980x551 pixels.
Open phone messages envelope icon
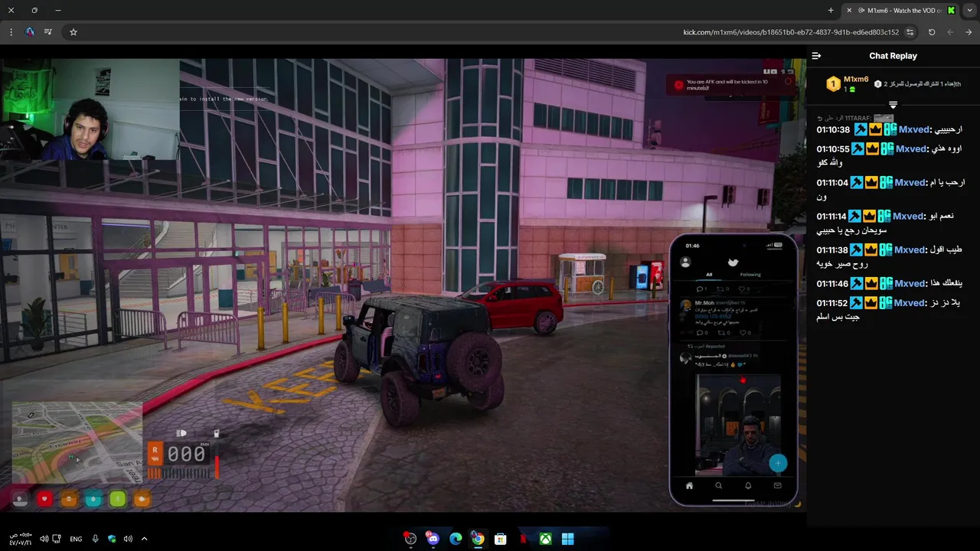point(778,485)
